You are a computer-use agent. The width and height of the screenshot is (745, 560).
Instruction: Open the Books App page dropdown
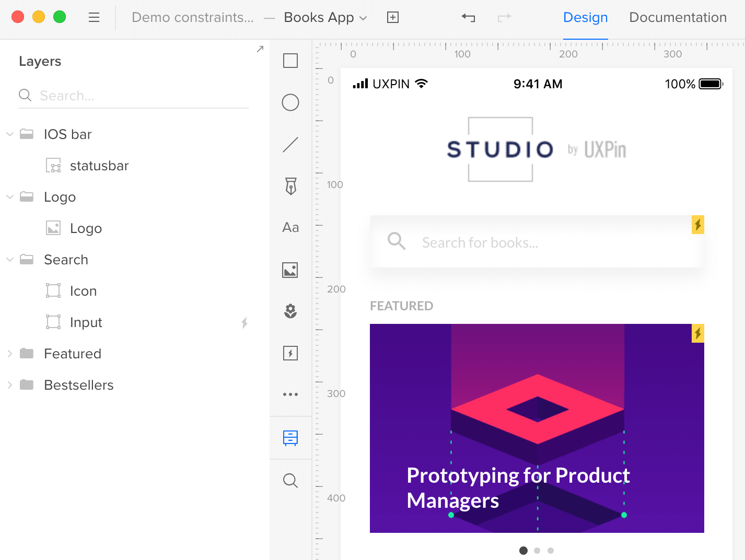325,18
